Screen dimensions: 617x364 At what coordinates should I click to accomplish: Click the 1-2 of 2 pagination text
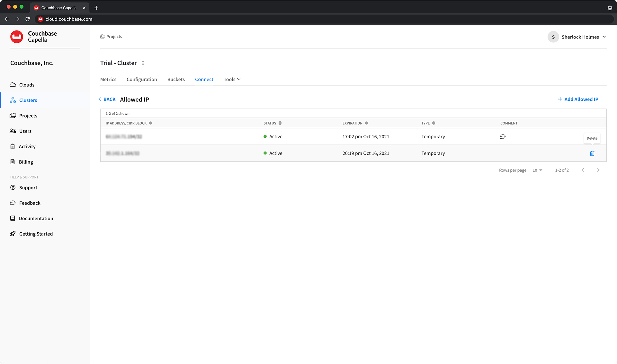pyautogui.click(x=562, y=170)
